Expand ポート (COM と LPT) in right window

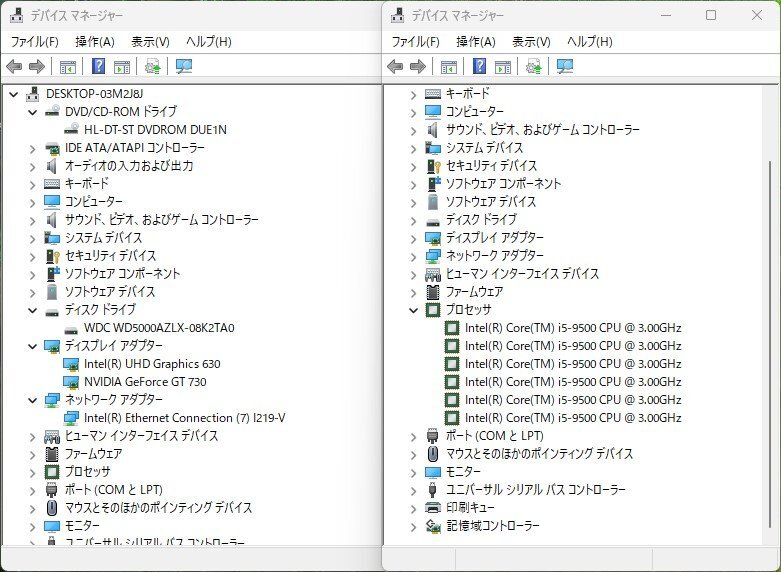tap(413, 436)
